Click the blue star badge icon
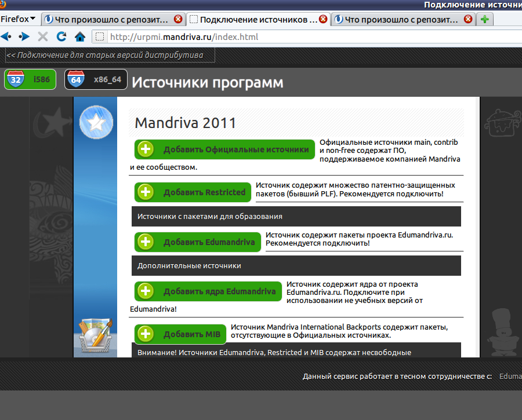 pos(95,122)
